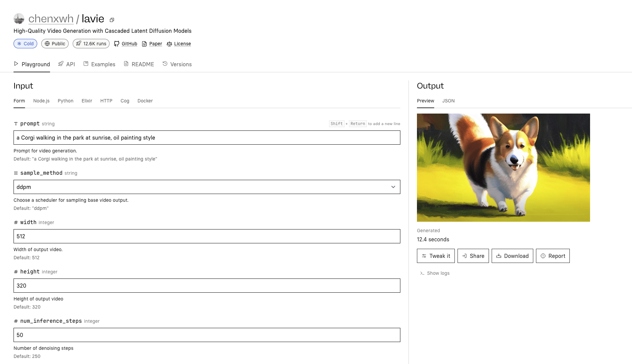Open the Paper link

click(x=156, y=44)
